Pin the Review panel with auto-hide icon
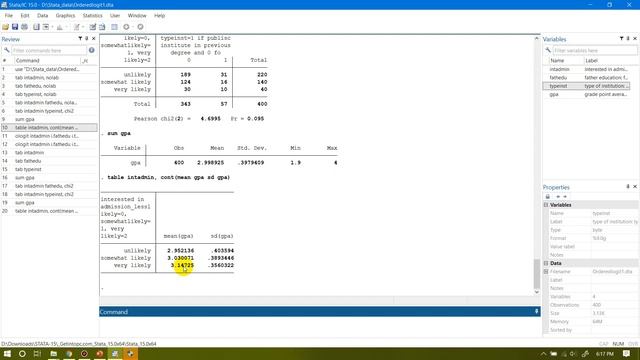 87,38
